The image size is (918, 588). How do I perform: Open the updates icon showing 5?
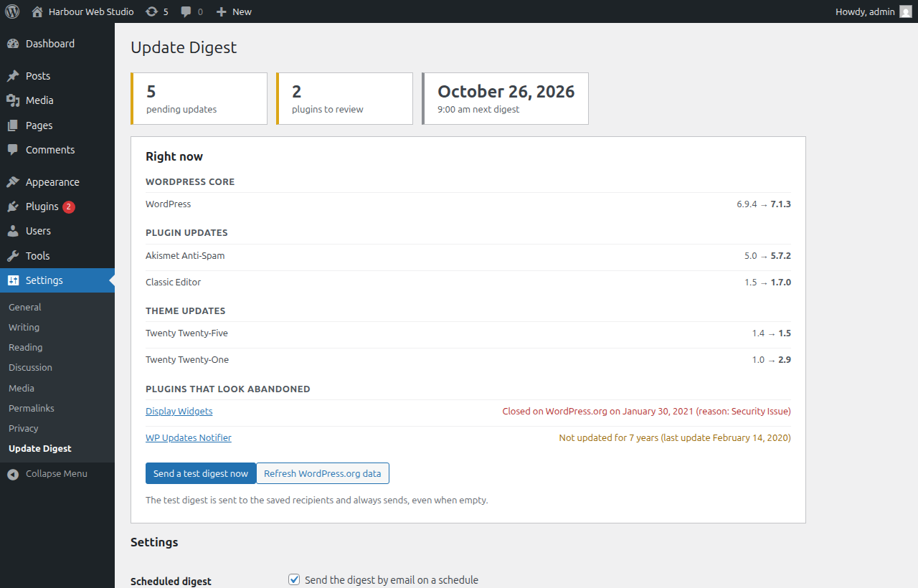pos(151,11)
